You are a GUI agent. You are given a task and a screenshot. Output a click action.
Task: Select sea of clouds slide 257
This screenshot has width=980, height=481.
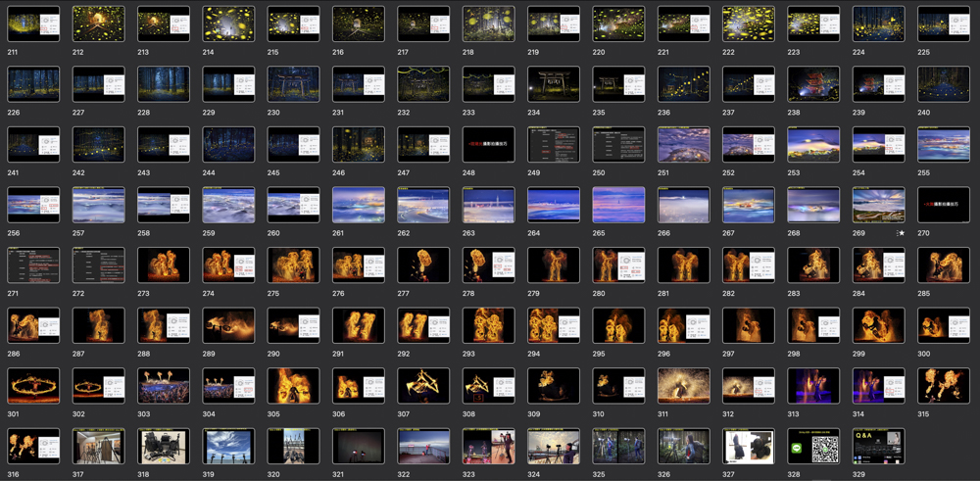[98, 205]
